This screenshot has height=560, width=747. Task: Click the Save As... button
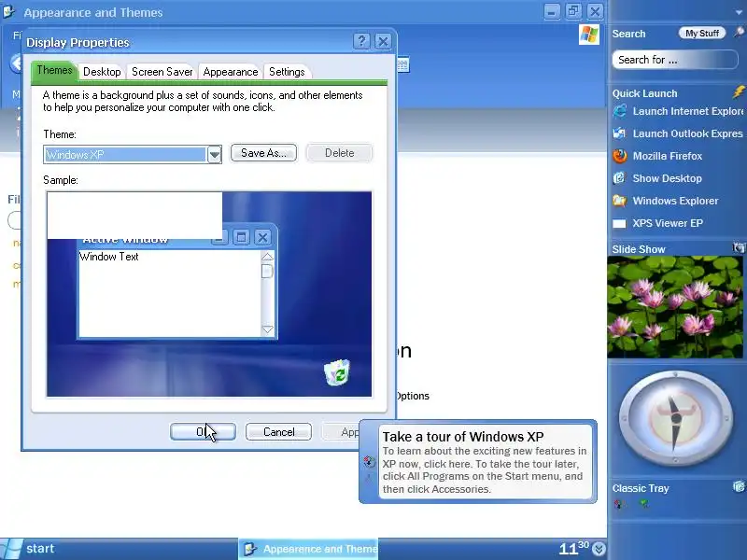pos(263,153)
